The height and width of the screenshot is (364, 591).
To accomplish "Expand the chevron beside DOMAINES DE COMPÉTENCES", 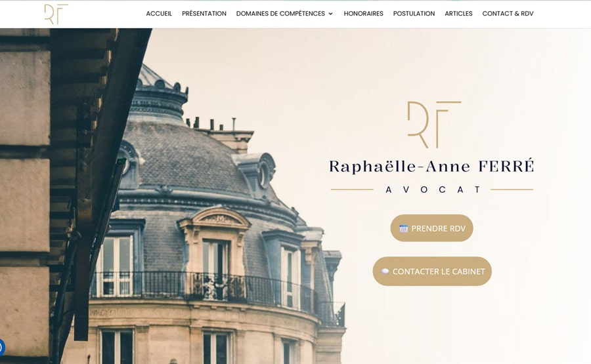I will coord(330,14).
